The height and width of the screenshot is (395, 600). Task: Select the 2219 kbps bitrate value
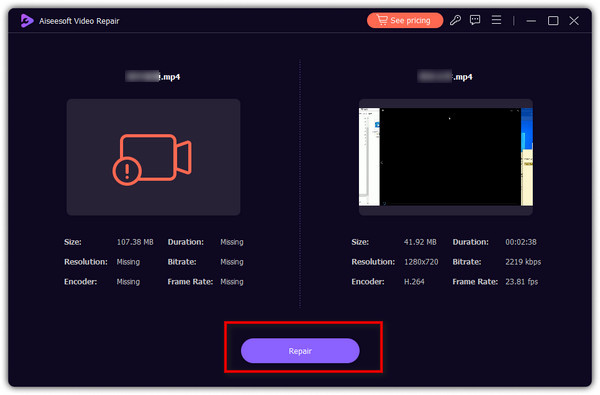pos(523,262)
